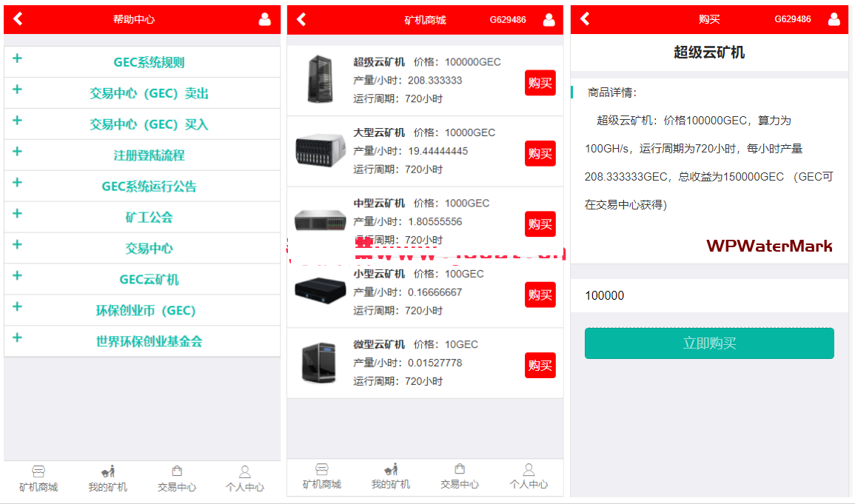Viewport: 855px width, 504px height.
Task: Click the 大型云矿机 product image
Action: pos(321,150)
